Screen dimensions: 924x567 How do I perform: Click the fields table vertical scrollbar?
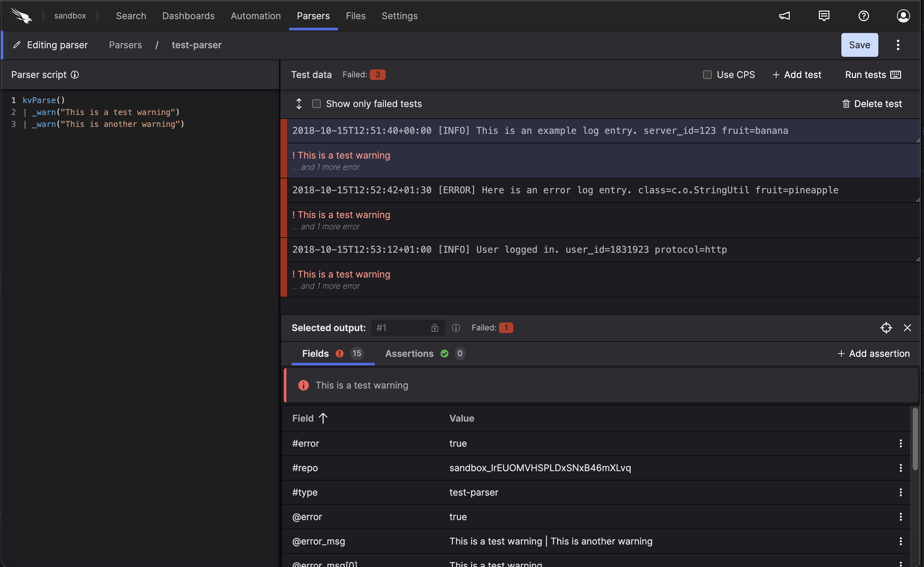pos(915,439)
